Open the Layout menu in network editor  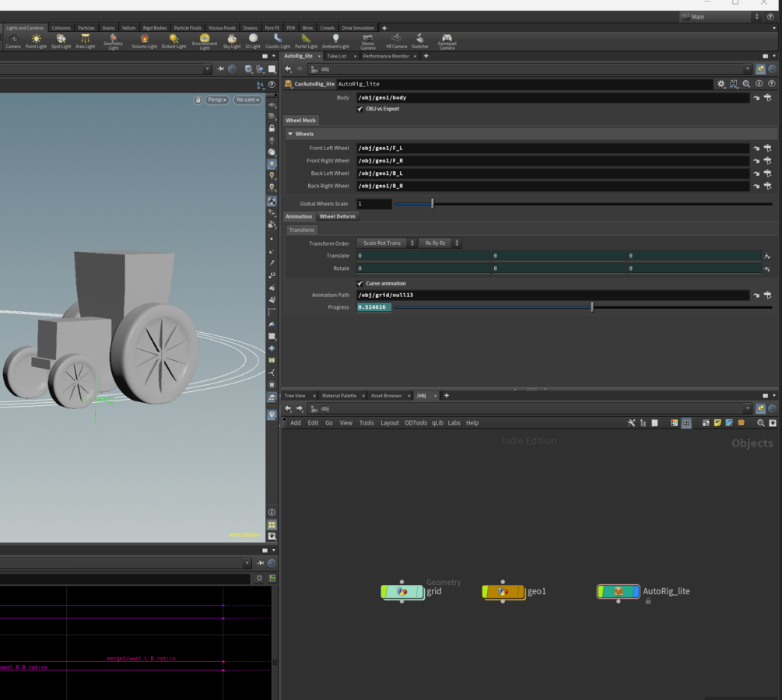pyautogui.click(x=389, y=423)
